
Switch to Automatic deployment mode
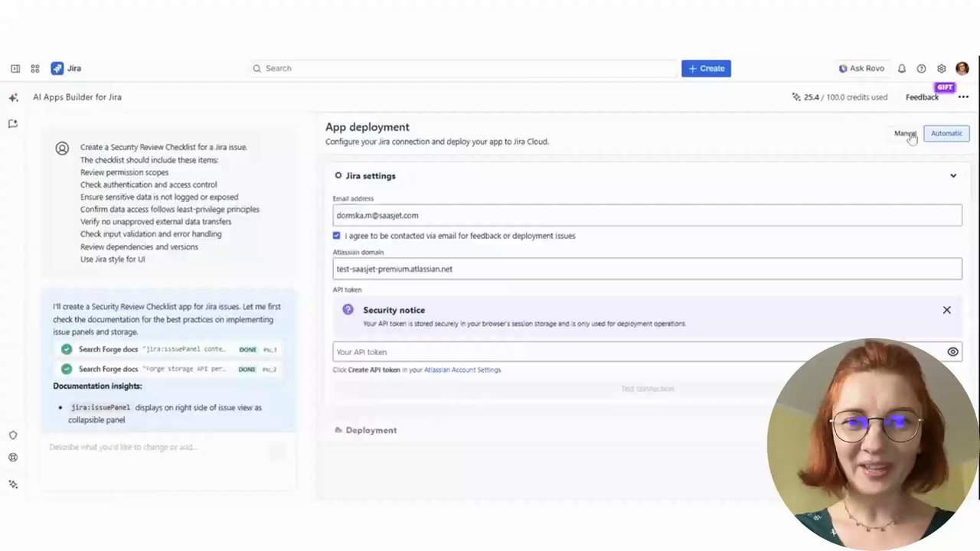946,133
